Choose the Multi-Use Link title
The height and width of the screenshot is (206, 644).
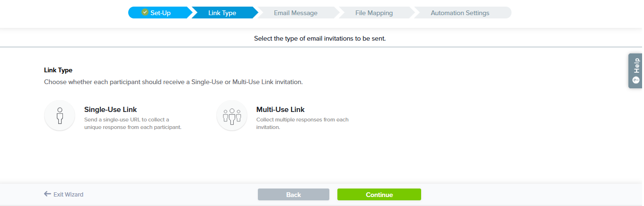point(281,110)
